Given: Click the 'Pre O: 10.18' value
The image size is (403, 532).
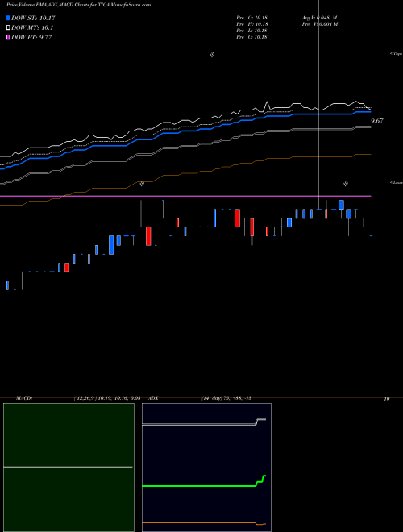Looking at the screenshot, I should [251, 18].
